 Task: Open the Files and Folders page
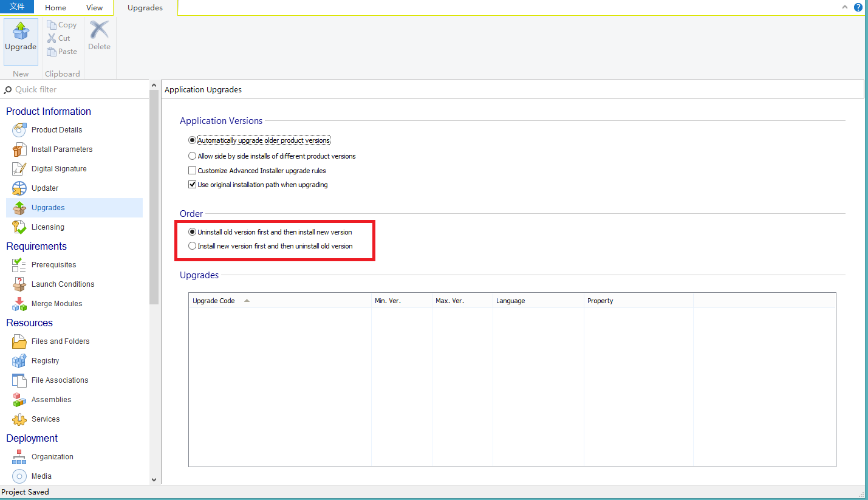[60, 341]
